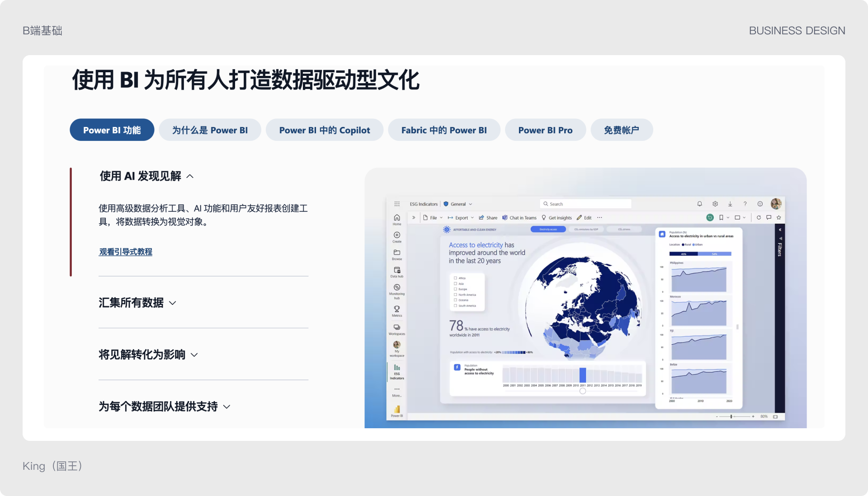The width and height of the screenshot is (868, 496).
Task: Click the notifications bell icon
Action: point(700,204)
